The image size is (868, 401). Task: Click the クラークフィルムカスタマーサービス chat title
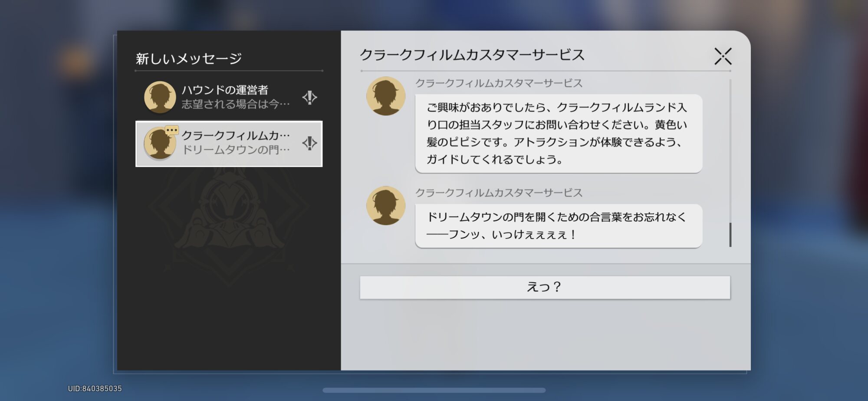coord(472,55)
